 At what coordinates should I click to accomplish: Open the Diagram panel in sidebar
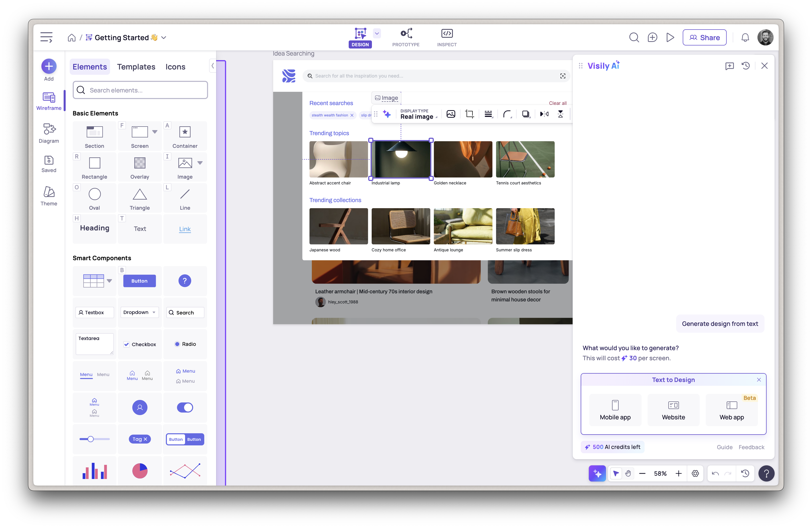(49, 133)
